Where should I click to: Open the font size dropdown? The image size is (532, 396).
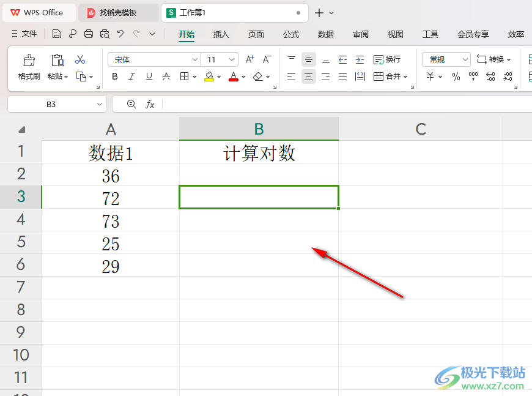232,59
